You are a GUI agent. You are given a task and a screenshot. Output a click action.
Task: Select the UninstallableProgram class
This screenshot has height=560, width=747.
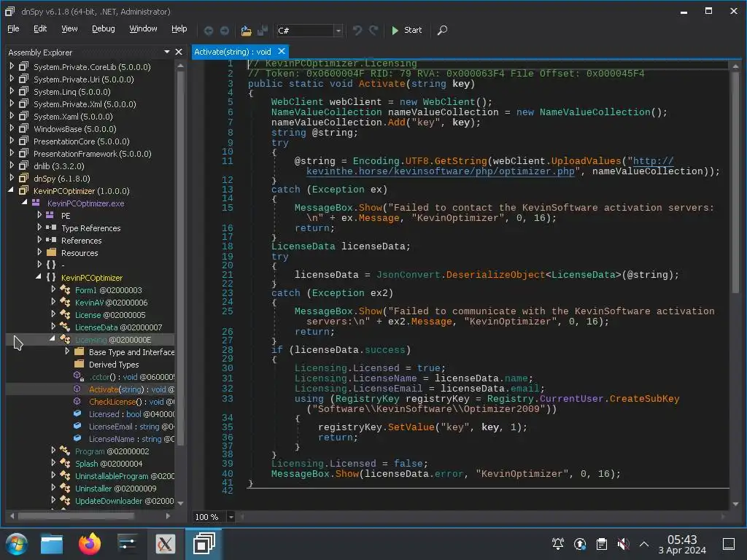pos(124,475)
